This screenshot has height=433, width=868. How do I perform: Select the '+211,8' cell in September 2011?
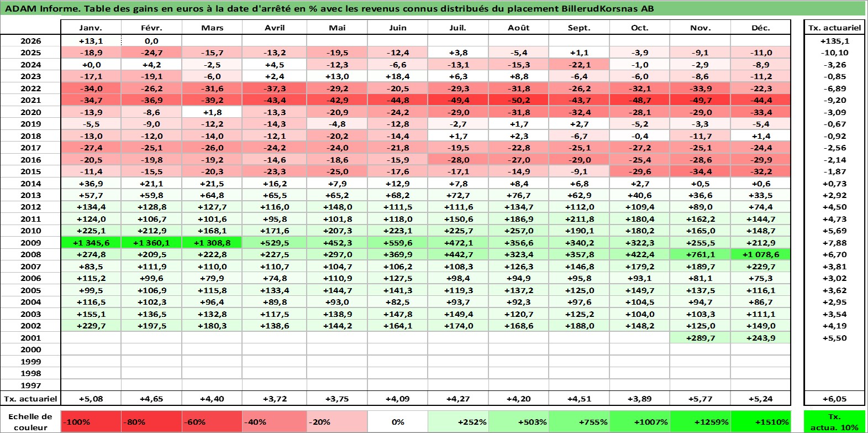coord(579,219)
